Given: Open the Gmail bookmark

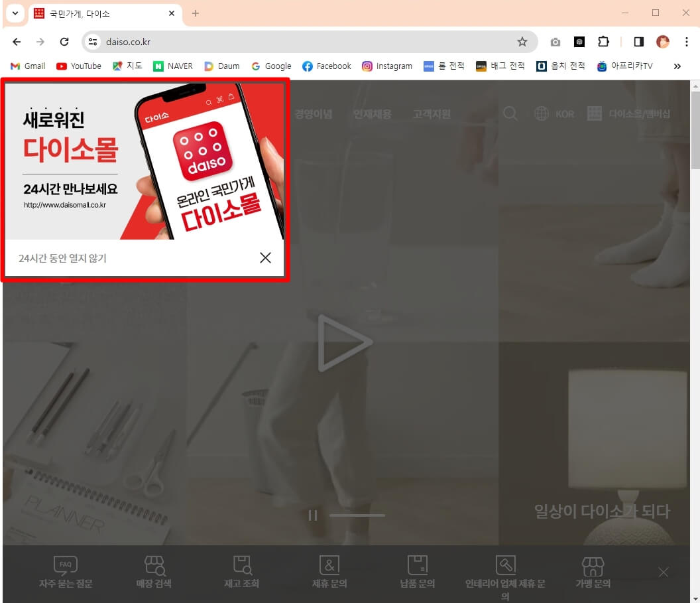Looking at the screenshot, I should click(28, 66).
